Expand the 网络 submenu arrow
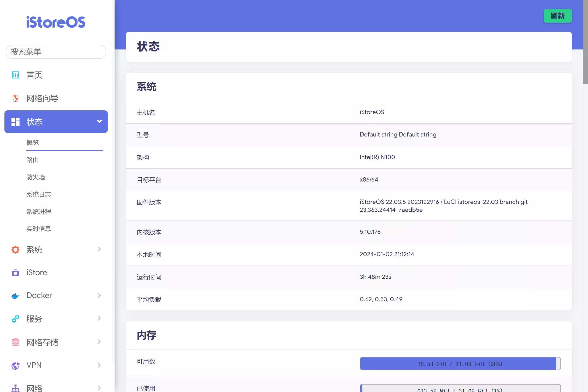588x392 pixels. 99,388
